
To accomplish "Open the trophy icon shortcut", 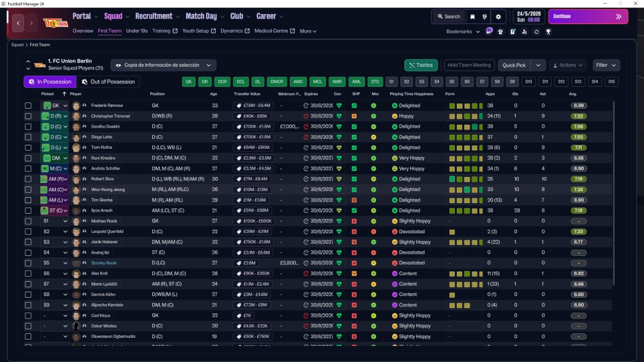I will pos(548,32).
